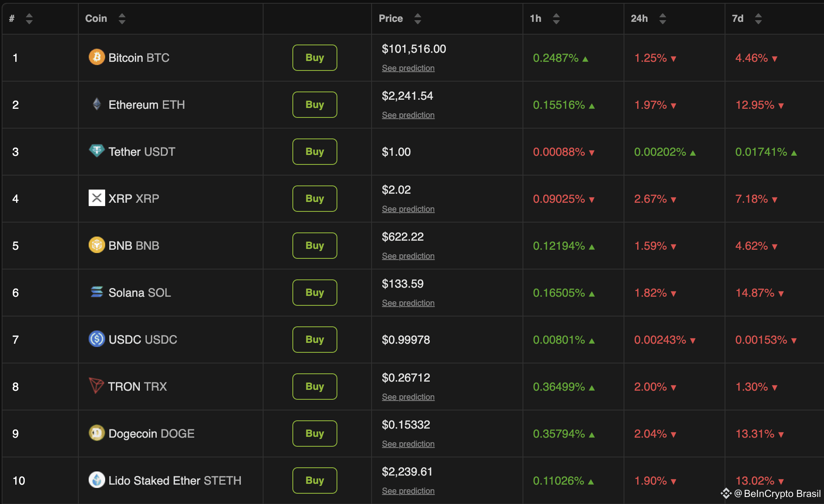
Task: Sort by 1h change column
Action: (x=556, y=19)
